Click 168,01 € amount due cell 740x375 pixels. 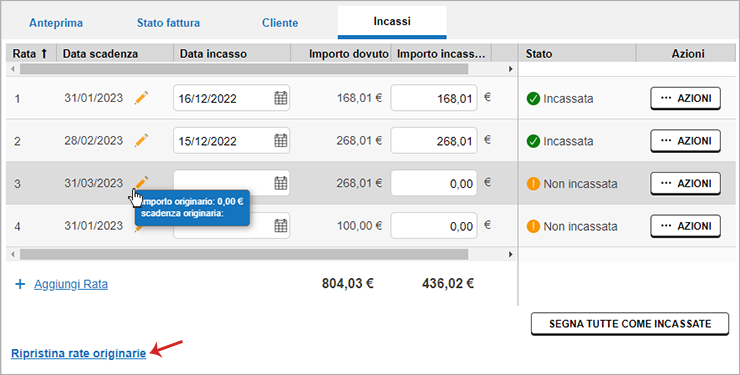click(x=359, y=98)
